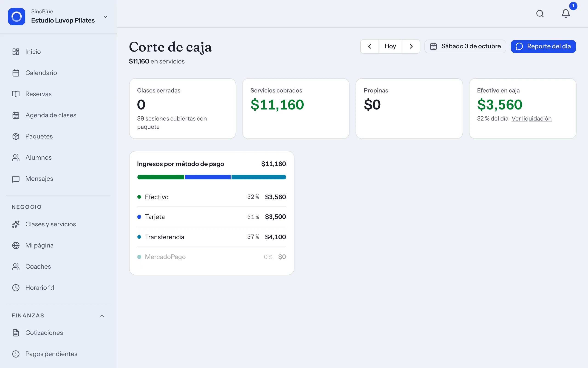The width and height of the screenshot is (588, 368).
Task: Click the Reservas book icon
Action: (x=16, y=94)
